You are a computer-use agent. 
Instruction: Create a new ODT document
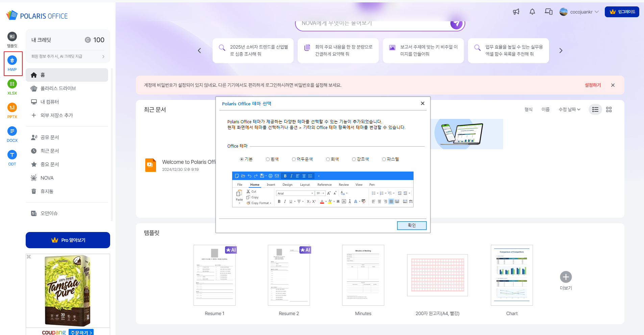click(12, 158)
